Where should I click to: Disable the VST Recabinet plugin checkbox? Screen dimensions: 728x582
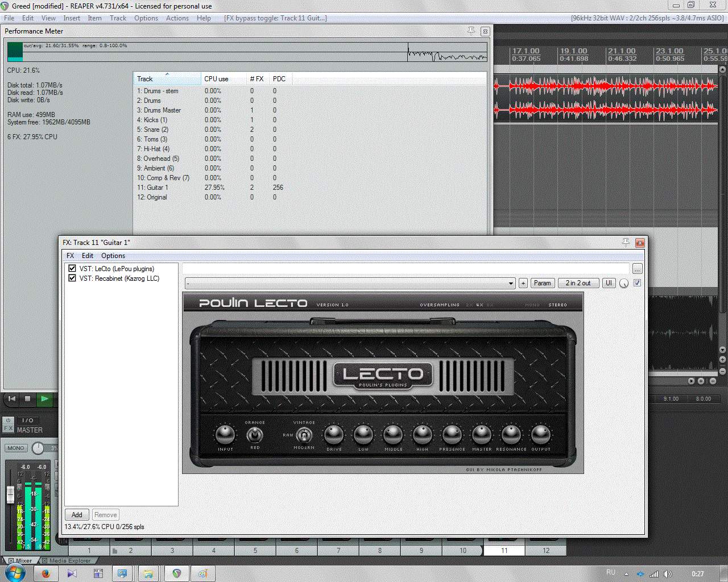(72, 278)
